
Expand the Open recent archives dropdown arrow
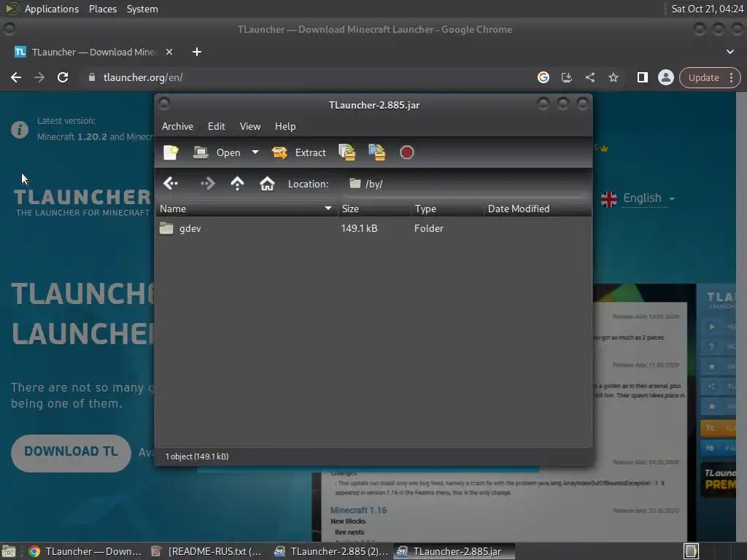[x=255, y=152]
